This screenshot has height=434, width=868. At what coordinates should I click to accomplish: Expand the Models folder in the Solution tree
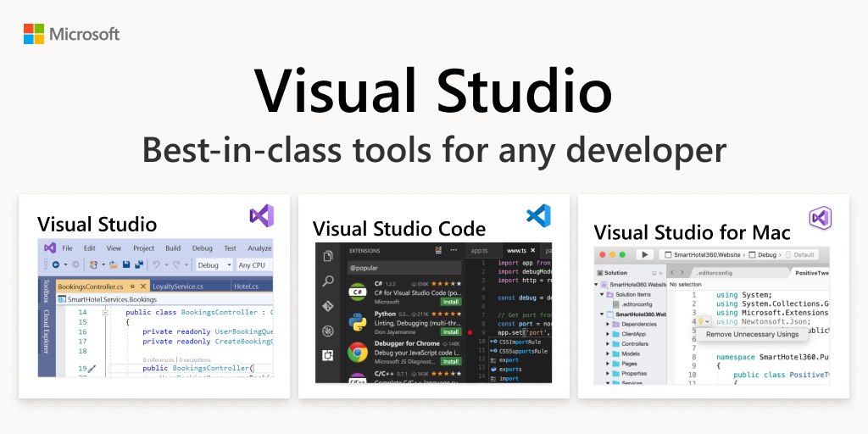608,353
